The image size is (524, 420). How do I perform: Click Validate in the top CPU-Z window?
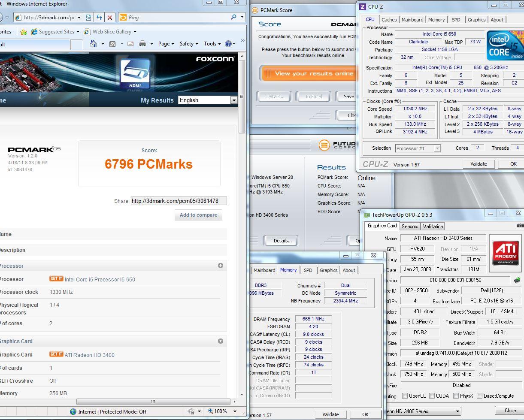pyautogui.click(x=479, y=164)
